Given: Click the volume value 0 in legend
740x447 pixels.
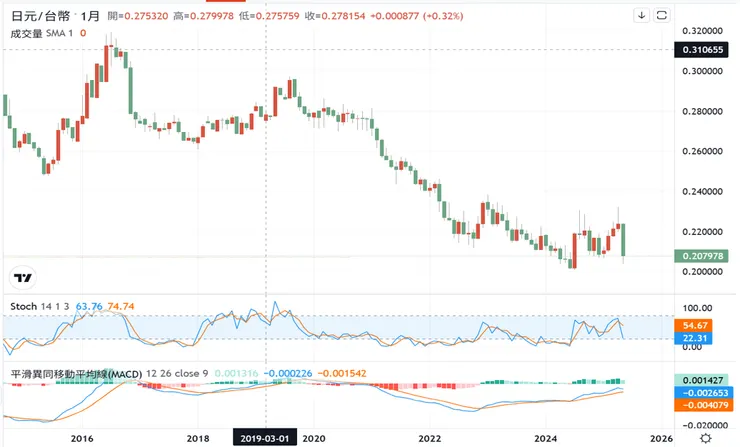Looking at the screenshot, I should [x=83, y=33].
